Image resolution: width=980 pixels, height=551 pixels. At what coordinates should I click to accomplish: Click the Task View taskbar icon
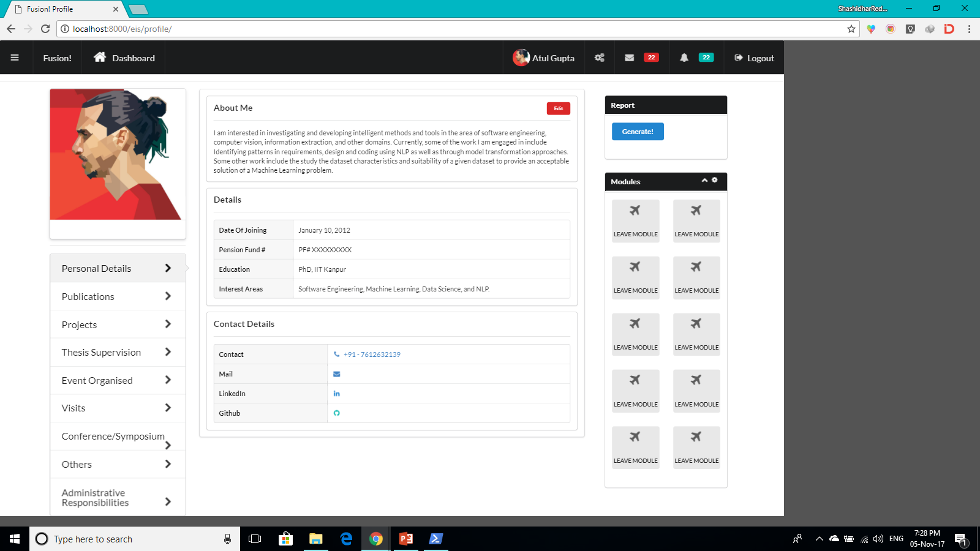[x=255, y=539]
